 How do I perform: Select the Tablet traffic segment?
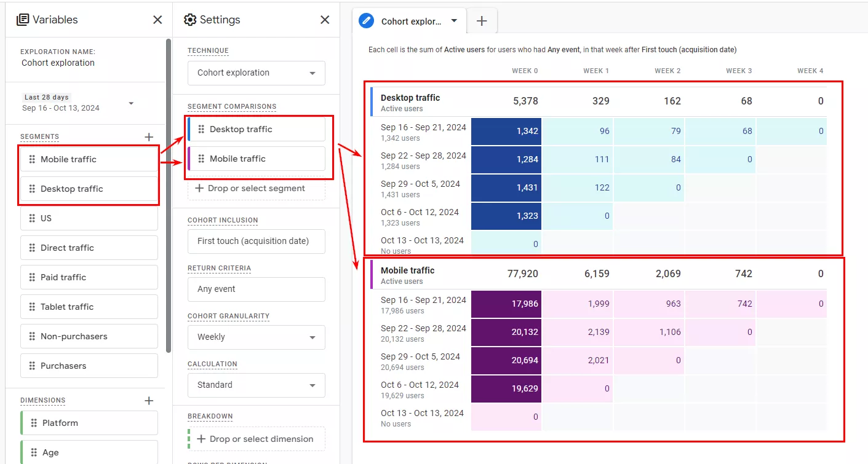(x=89, y=307)
